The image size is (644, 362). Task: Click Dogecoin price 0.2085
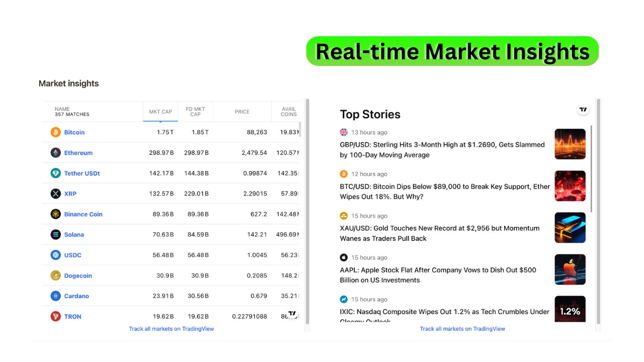(257, 276)
